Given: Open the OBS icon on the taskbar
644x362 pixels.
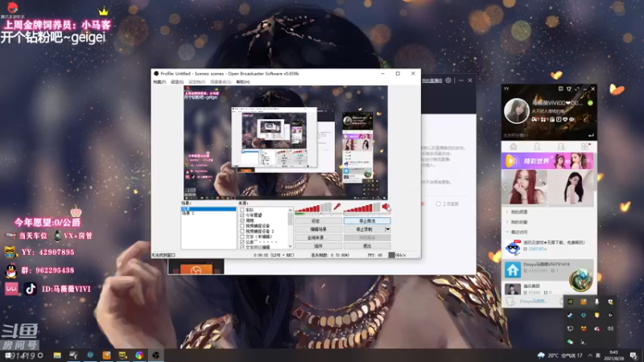Looking at the screenshot, I should tap(155, 355).
